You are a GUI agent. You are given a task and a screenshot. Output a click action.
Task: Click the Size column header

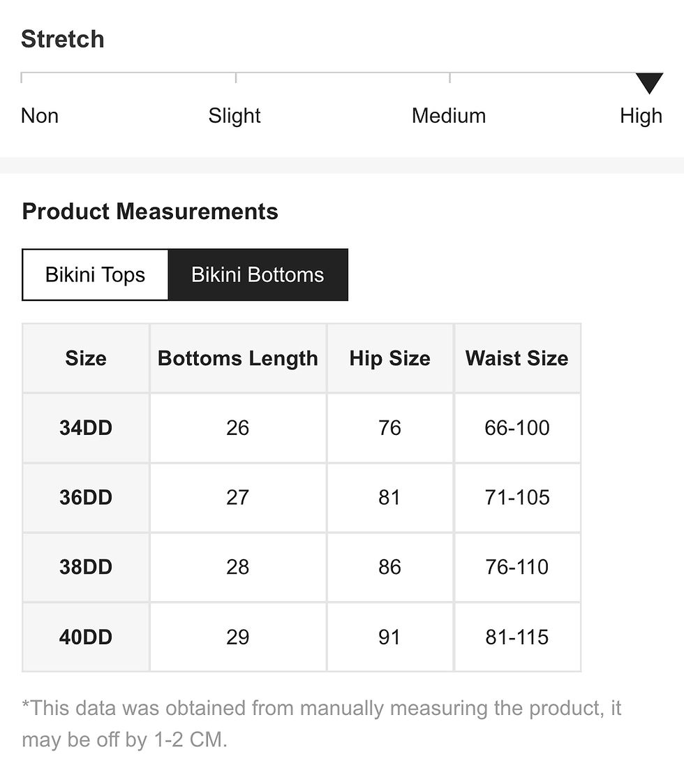(86, 358)
